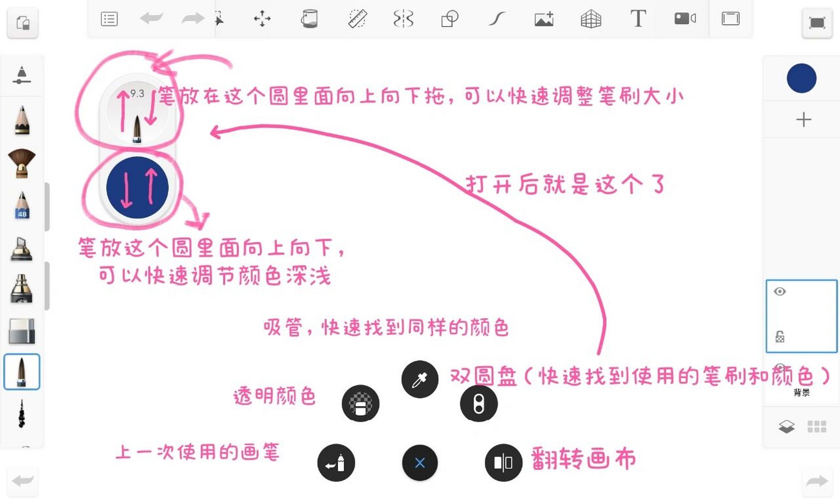Open the double puck tool
The height and width of the screenshot is (504, 840).
[478, 404]
